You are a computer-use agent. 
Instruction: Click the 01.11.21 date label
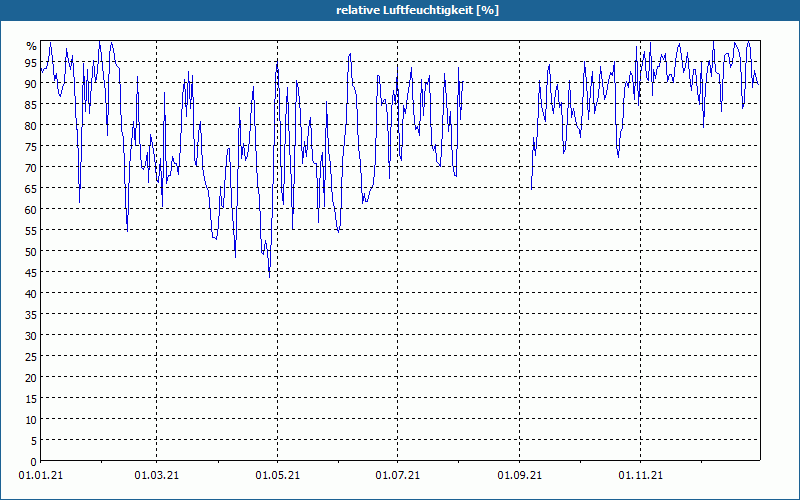click(x=640, y=476)
